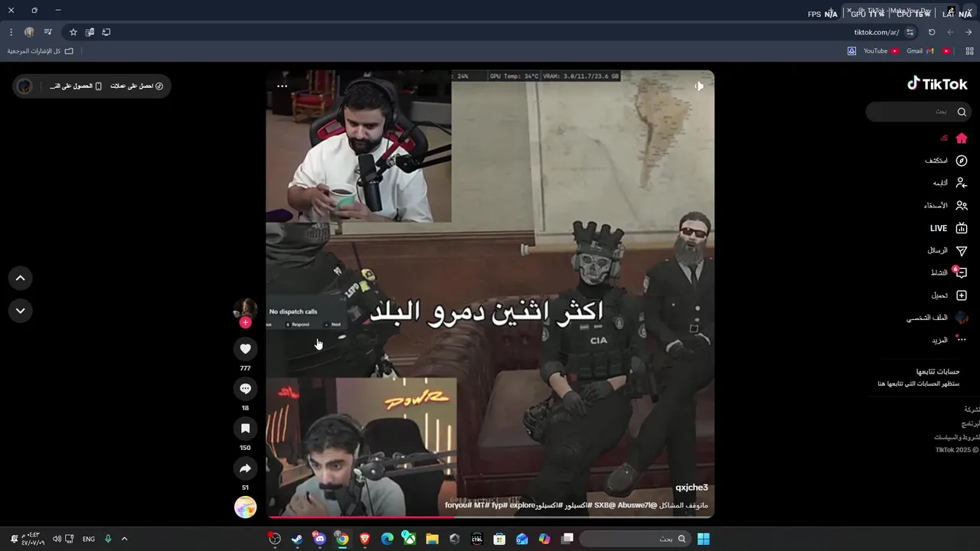Open the Gmail bookmark

(x=920, y=51)
